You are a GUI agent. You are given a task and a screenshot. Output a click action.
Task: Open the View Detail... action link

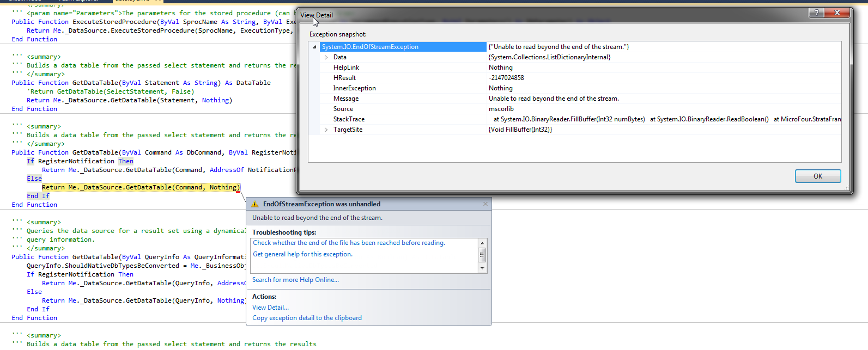(x=270, y=308)
